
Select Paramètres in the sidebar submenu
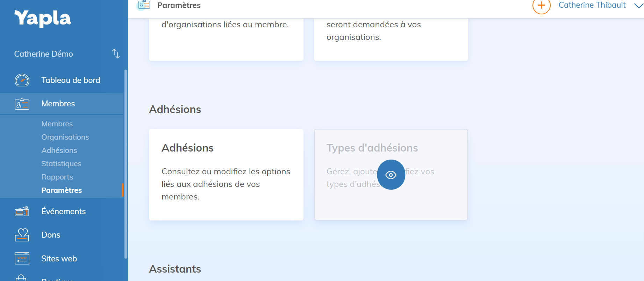tap(62, 190)
